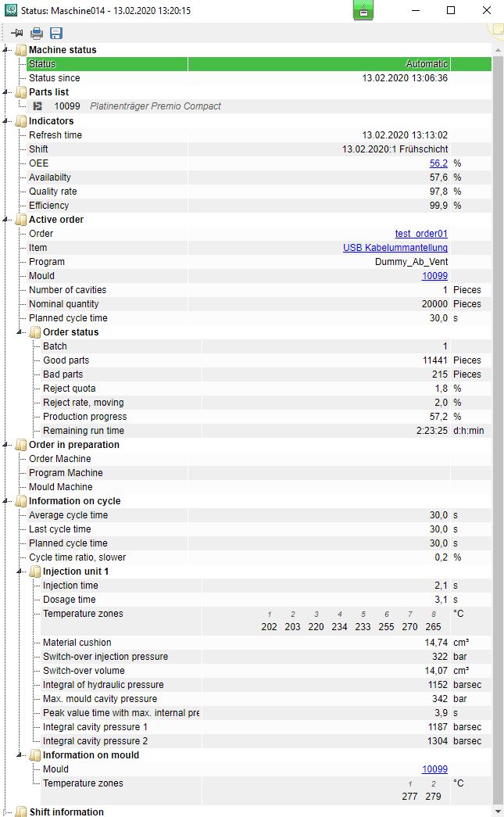Select the Shift row label

(x=38, y=149)
